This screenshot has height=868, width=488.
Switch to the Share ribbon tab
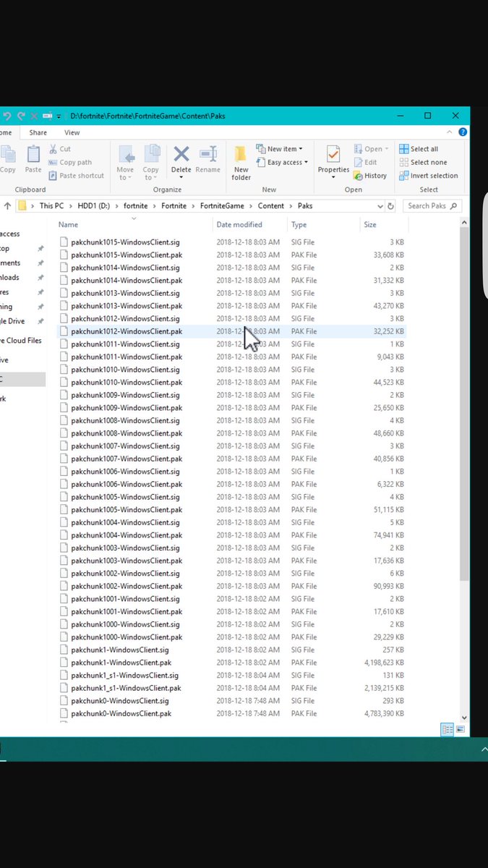pyautogui.click(x=38, y=132)
